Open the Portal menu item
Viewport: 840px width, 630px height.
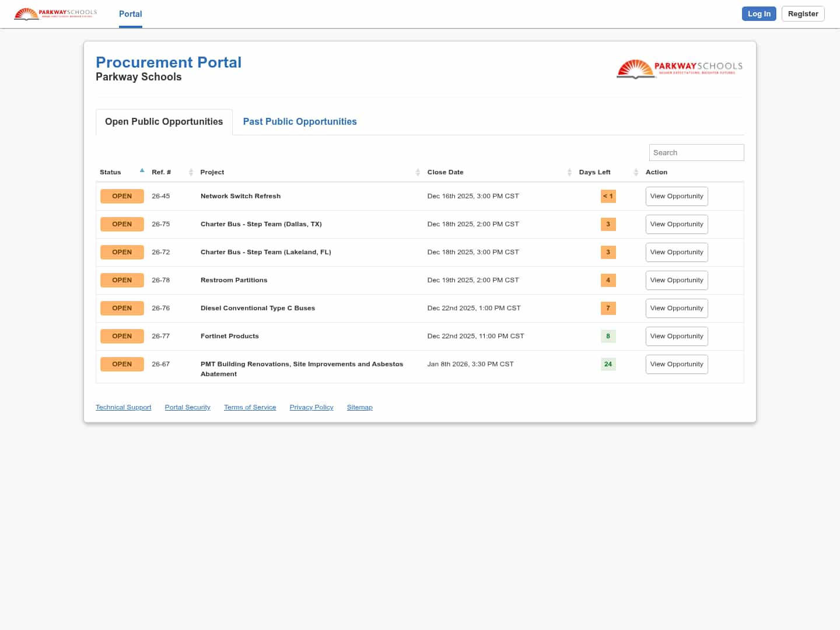coord(130,14)
